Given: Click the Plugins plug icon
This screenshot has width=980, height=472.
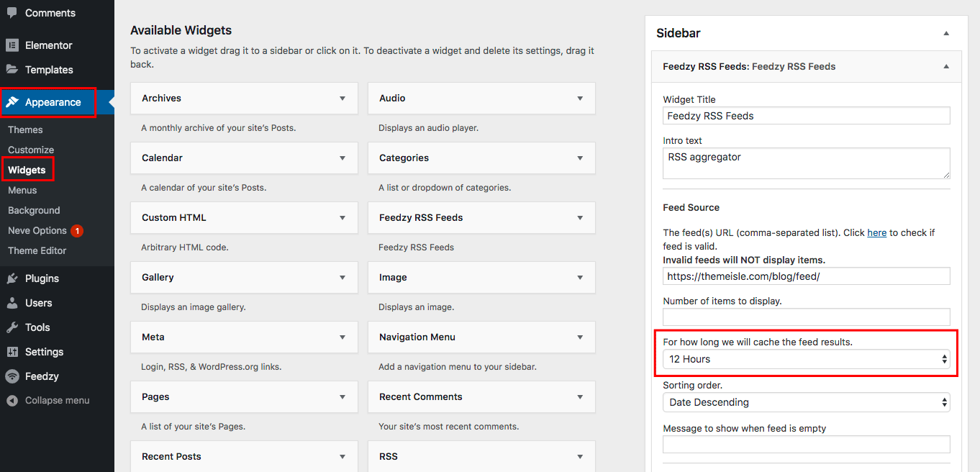Looking at the screenshot, I should 12,278.
